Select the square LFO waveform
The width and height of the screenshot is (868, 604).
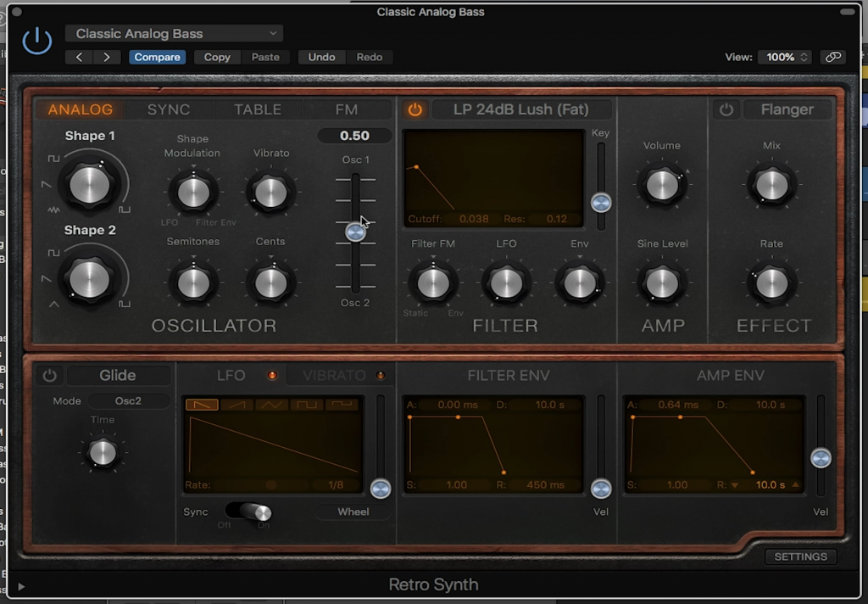(x=307, y=405)
